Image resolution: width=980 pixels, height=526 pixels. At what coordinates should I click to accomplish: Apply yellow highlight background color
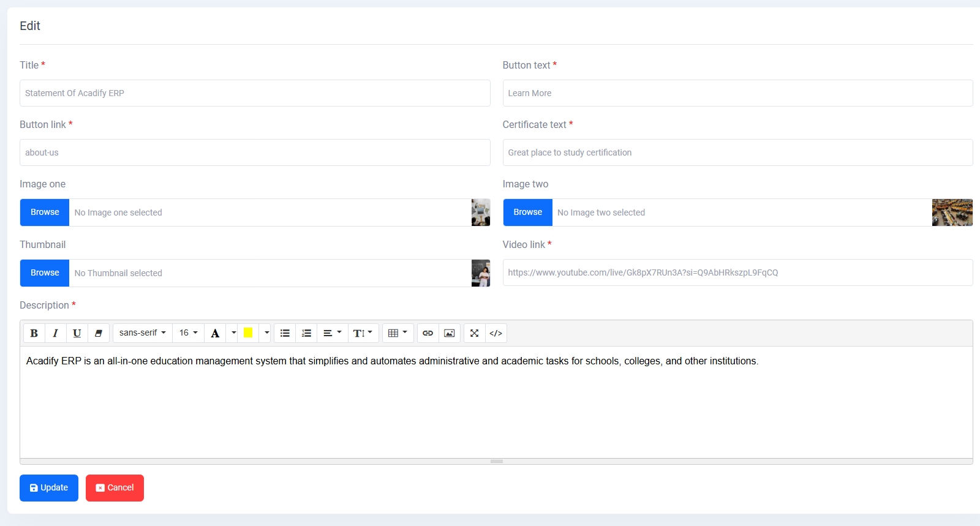(x=248, y=333)
